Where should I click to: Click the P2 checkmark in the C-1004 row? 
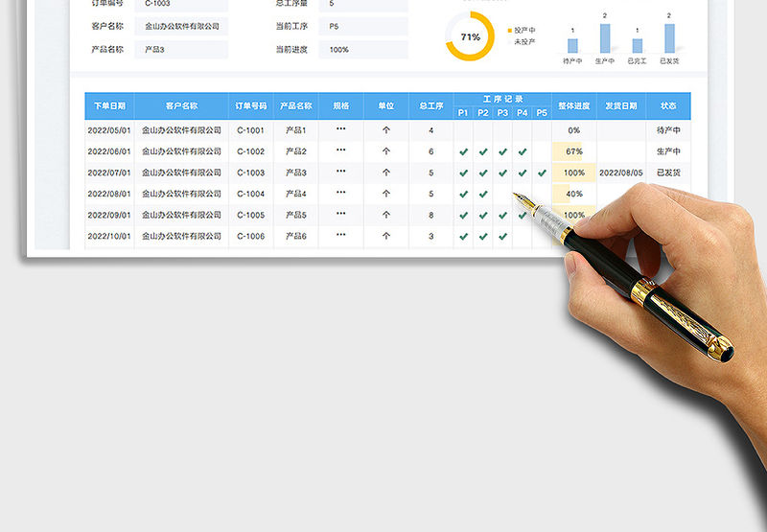[x=483, y=194]
